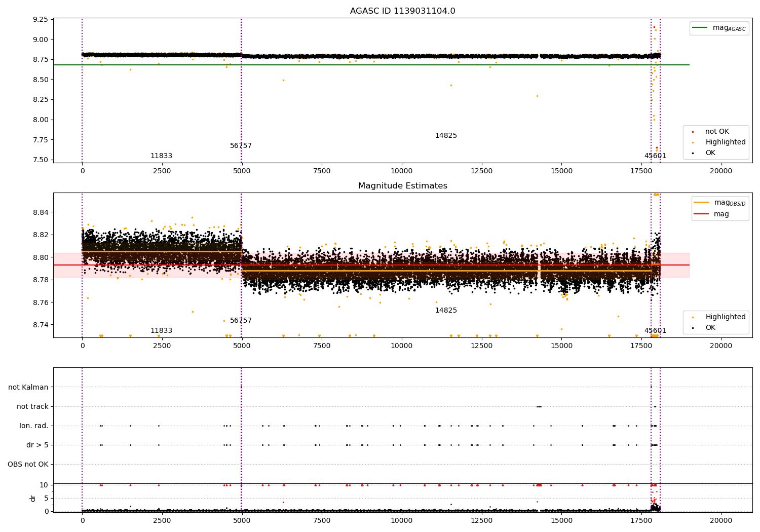760x532 pixels.
Task: Click dr axis tick '10' on bottom panel
Action: point(44,485)
